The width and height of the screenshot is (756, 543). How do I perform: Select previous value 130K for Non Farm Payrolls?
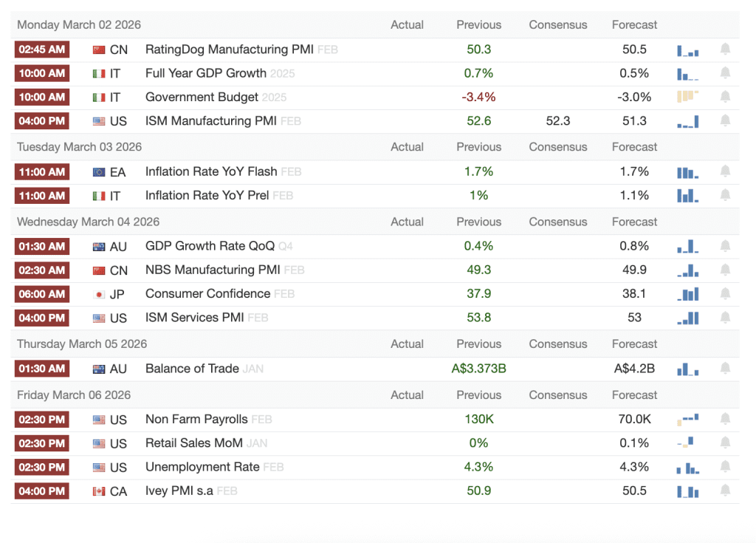coord(478,419)
